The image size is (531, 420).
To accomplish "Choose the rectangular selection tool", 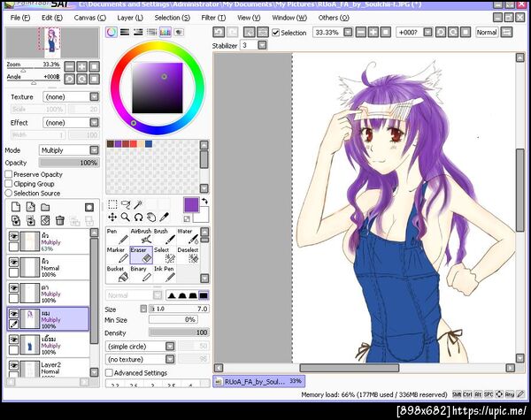I will [x=112, y=204].
